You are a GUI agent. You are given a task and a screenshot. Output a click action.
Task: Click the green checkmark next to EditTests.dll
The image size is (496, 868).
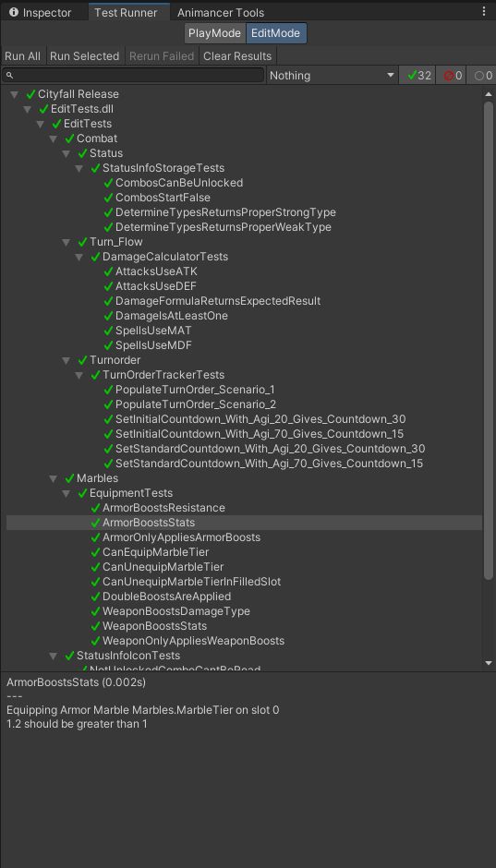coord(44,109)
